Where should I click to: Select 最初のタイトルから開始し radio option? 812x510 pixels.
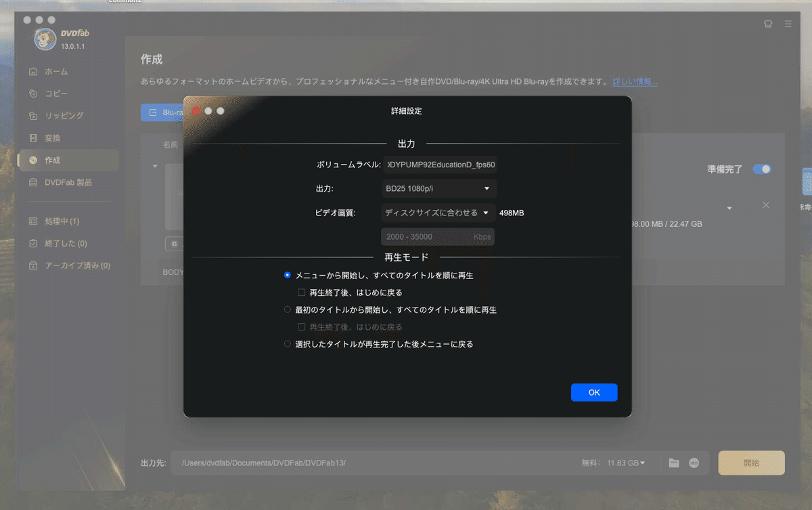[288, 310]
